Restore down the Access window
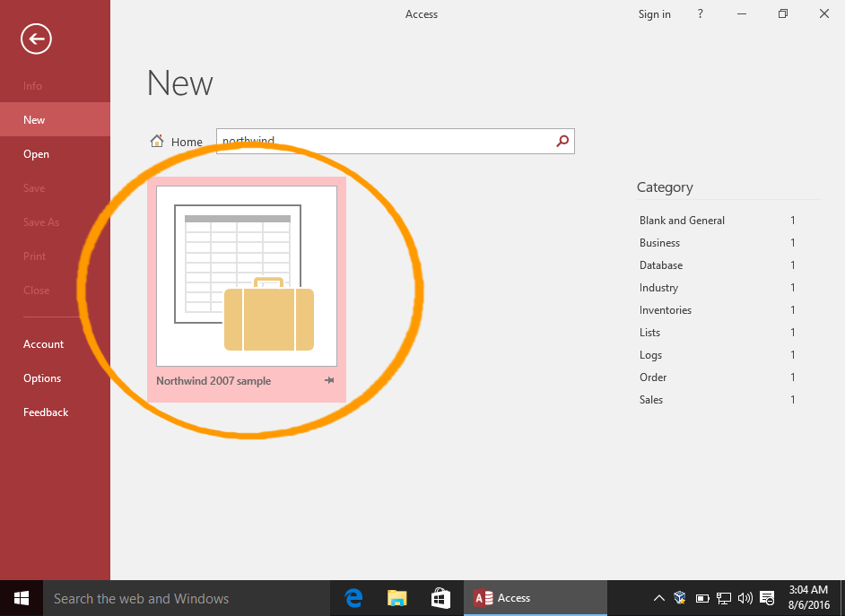Viewport: 845px width, 616px height. click(x=783, y=14)
